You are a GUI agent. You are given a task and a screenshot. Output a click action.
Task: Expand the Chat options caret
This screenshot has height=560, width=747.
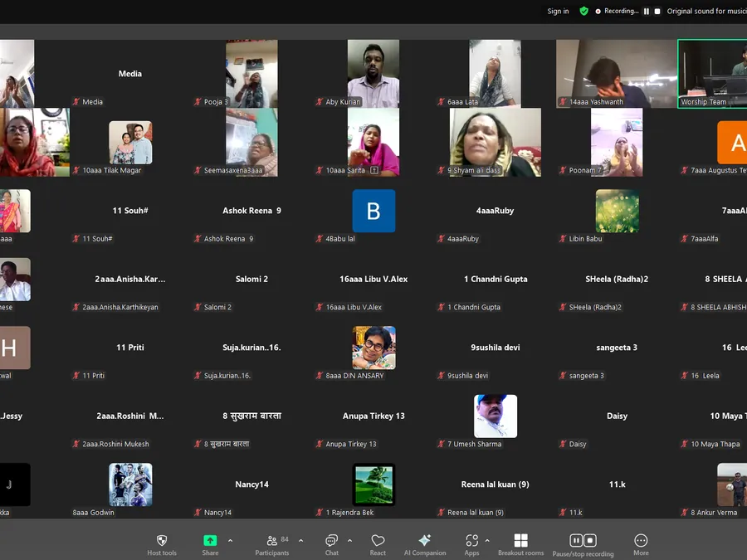click(x=349, y=540)
